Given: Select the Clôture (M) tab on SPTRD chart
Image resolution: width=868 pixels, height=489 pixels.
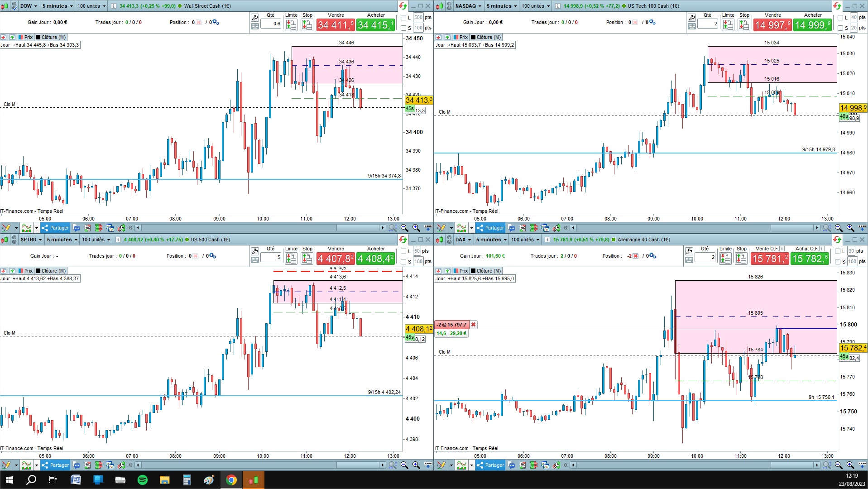Looking at the screenshot, I should 51,271.
